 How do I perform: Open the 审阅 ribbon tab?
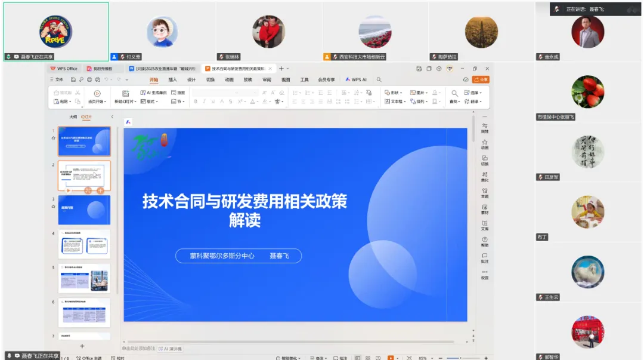coord(267,79)
